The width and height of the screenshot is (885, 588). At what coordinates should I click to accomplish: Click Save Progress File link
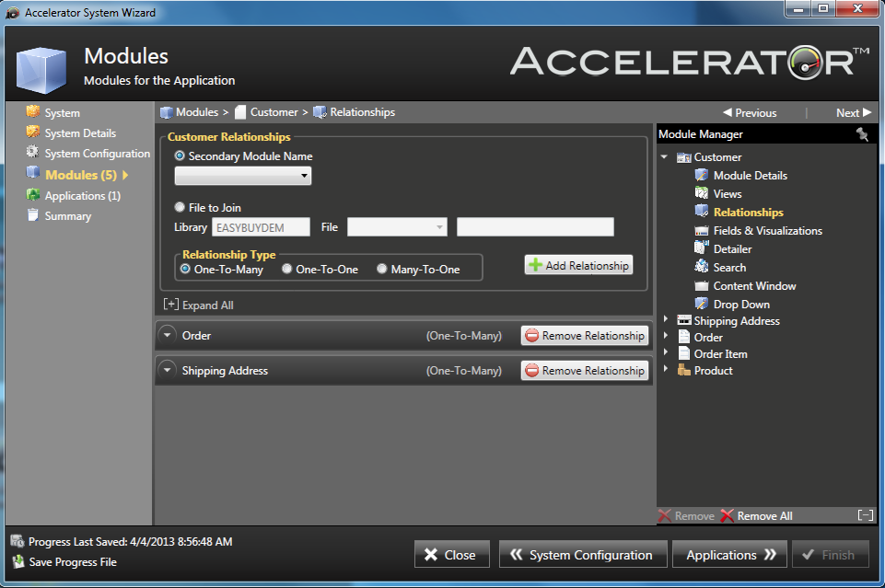point(73,562)
